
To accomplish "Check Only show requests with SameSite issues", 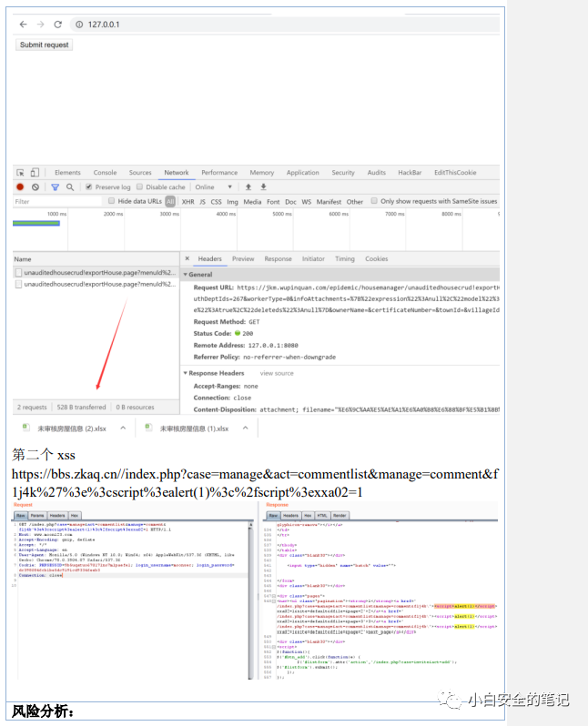I will pos(374,201).
